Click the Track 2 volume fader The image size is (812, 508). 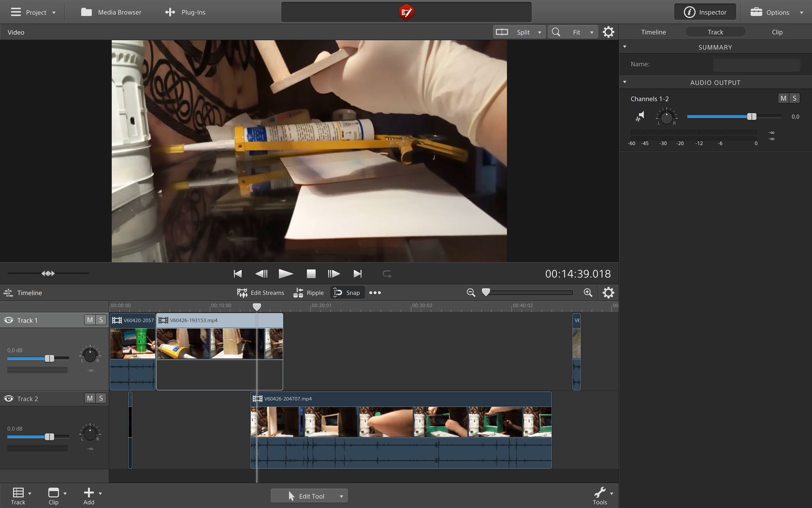click(x=49, y=437)
